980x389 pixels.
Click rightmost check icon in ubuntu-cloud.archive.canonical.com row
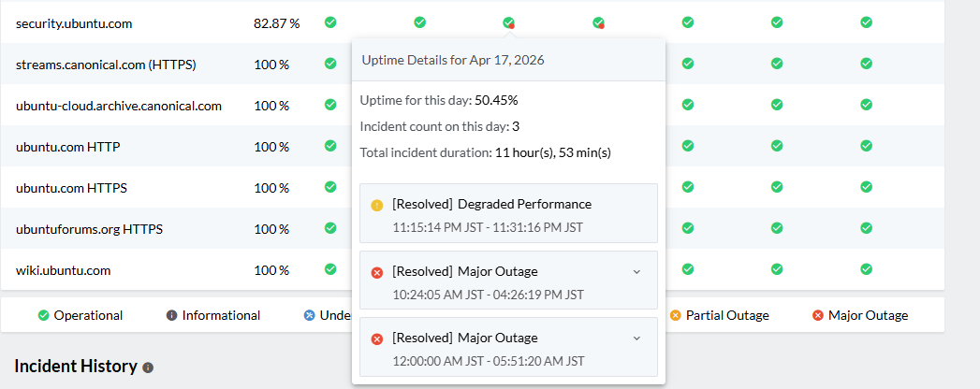pos(866,105)
